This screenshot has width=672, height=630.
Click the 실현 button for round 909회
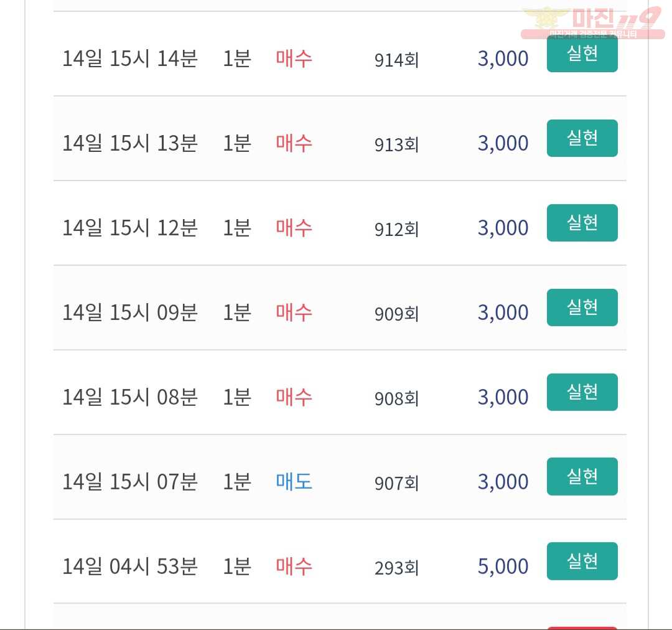[x=582, y=308]
